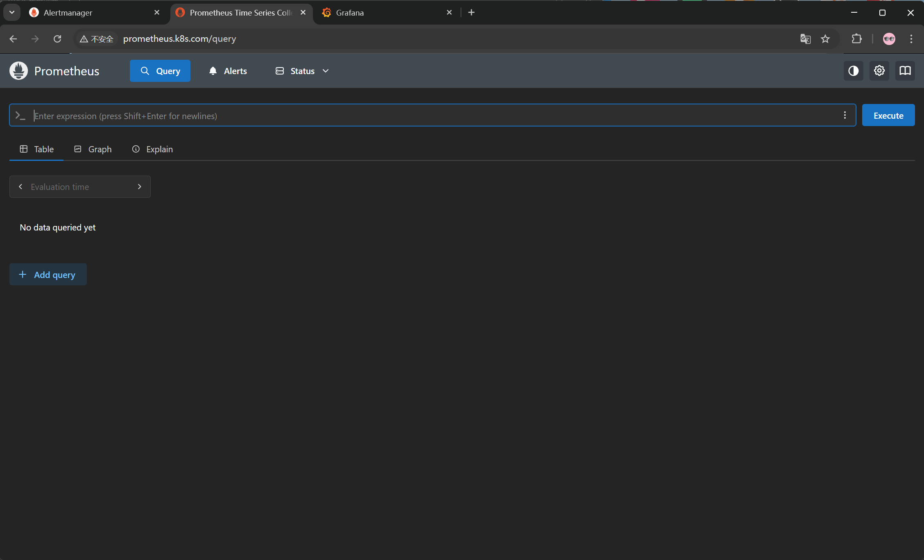Open the Query page
This screenshot has width=924, height=560.
160,71
